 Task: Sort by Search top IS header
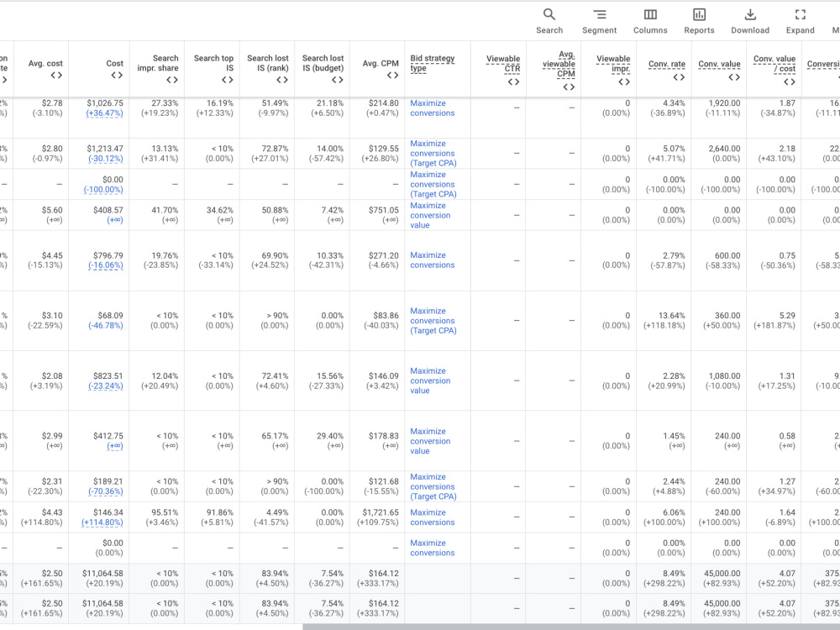(x=213, y=63)
